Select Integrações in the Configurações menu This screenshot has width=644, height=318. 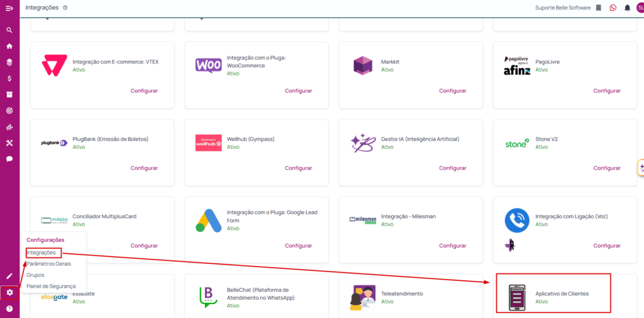tap(42, 253)
